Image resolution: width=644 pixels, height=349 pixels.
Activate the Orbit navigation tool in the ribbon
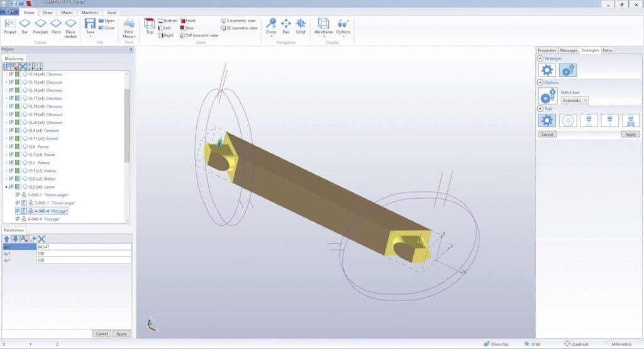[x=301, y=26]
